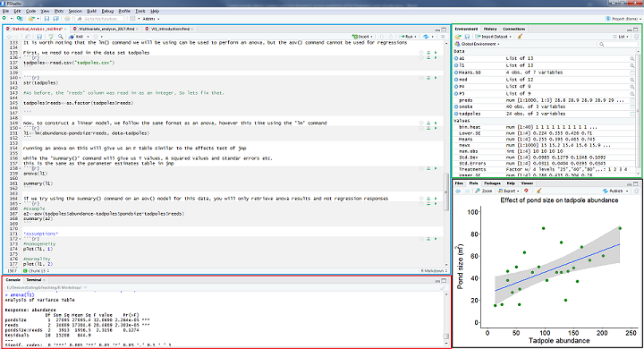The width and height of the screenshot is (644, 349).
Task: Click the Save All icon in main toolbar
Action: [55, 19]
